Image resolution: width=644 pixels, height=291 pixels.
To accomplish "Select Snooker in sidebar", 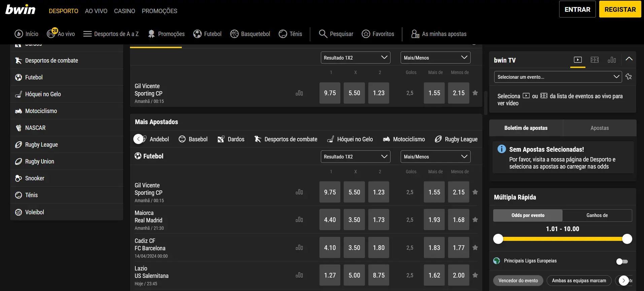I will tap(67, 178).
